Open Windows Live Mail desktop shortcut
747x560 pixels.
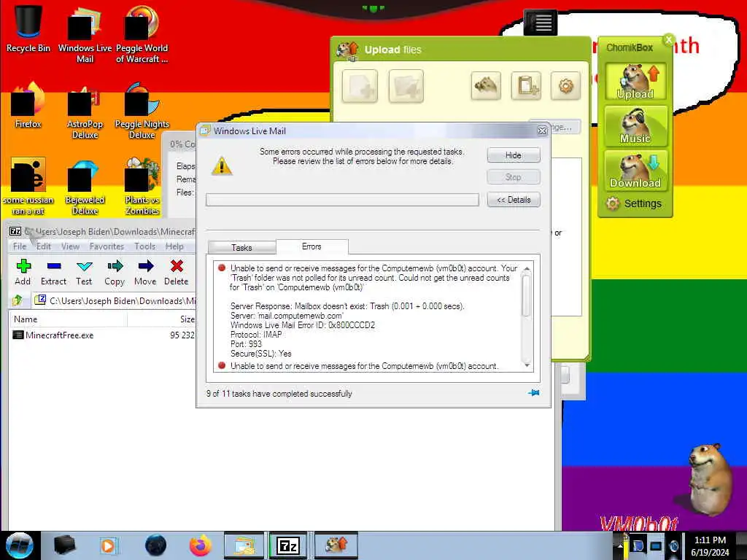tap(85, 34)
